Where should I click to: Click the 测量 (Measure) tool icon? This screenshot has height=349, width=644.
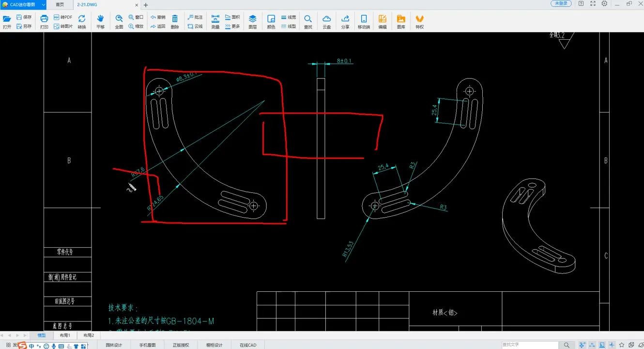point(215,21)
